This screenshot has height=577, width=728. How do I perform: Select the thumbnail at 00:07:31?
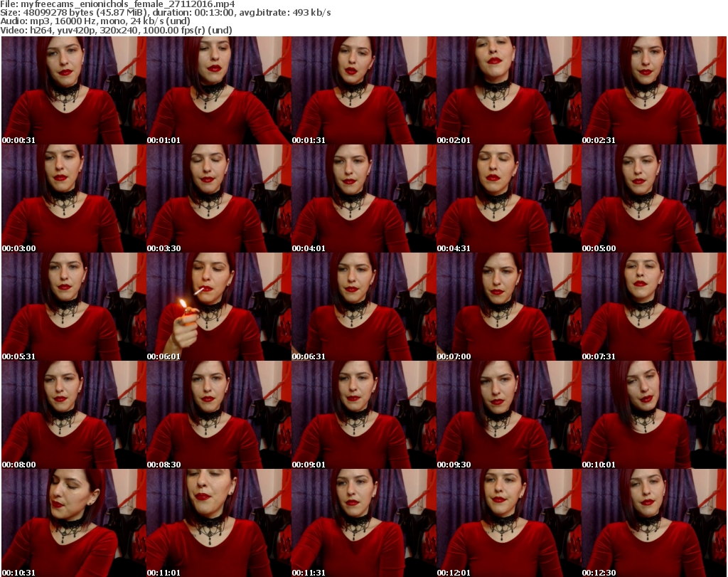coord(654,307)
